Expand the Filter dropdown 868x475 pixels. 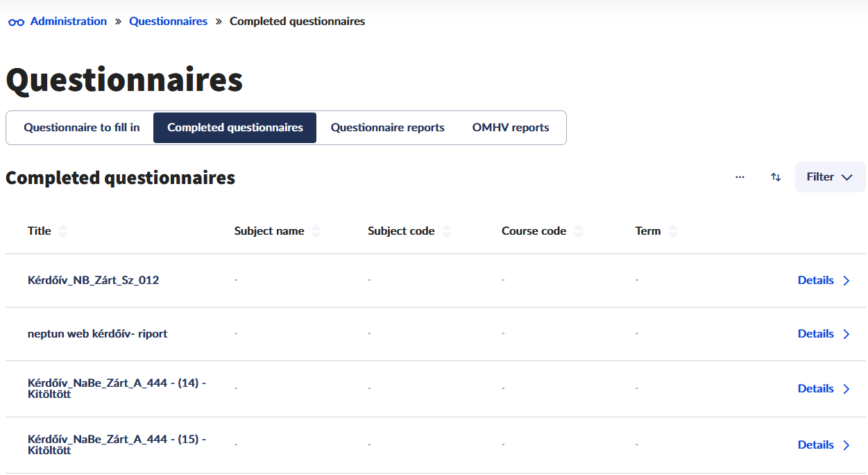tap(830, 177)
